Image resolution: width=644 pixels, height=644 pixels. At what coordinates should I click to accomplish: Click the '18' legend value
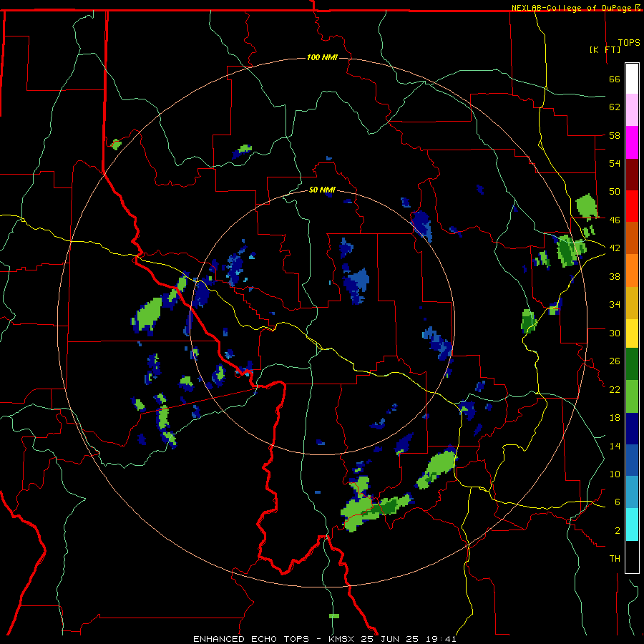pyautogui.click(x=615, y=418)
